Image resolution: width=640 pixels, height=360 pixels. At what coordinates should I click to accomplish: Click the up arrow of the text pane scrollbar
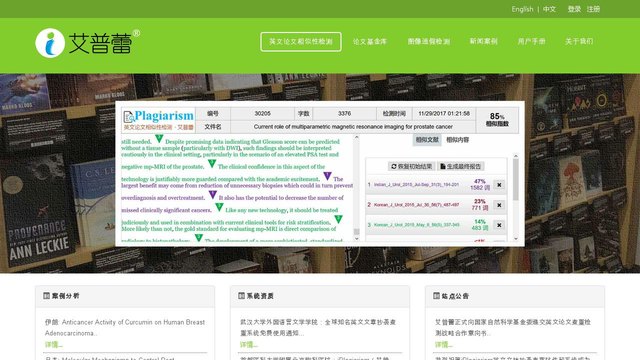356,138
